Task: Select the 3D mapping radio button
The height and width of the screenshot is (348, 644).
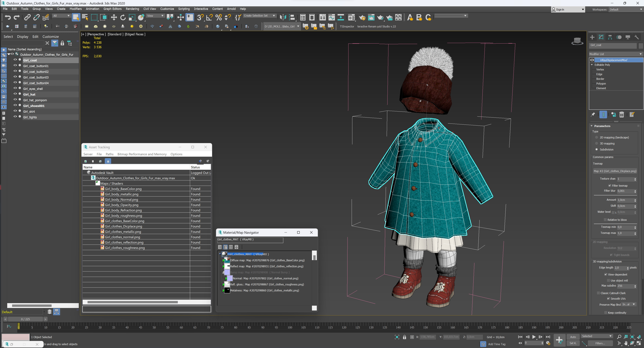Action: (597, 143)
